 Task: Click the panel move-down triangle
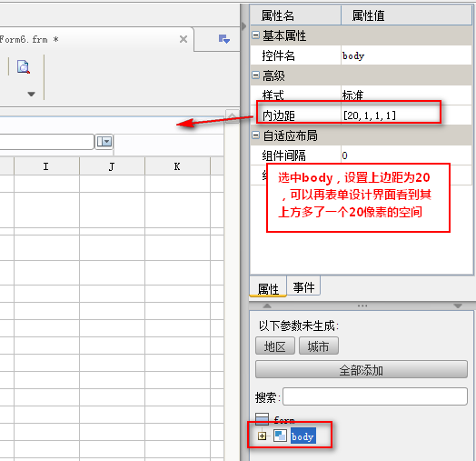point(458,306)
